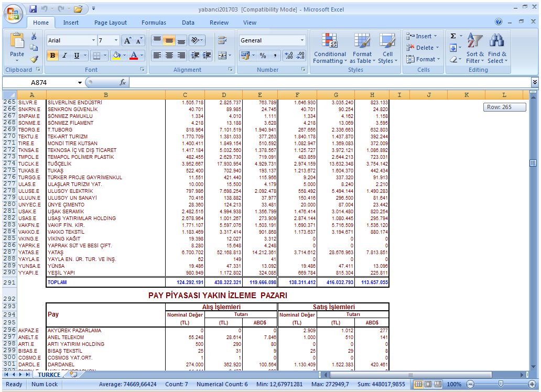The width and height of the screenshot is (541, 392).
Task: Expand the formula bar
Action: pyautogui.click(x=534, y=82)
